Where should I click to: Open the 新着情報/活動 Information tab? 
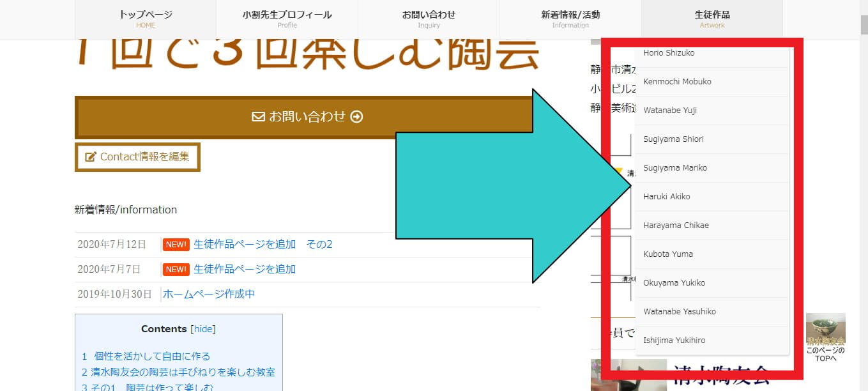tap(570, 19)
